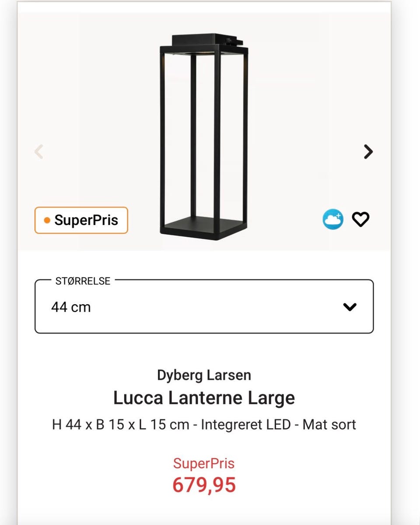Click the empty middle of the size box

[x=210, y=307]
